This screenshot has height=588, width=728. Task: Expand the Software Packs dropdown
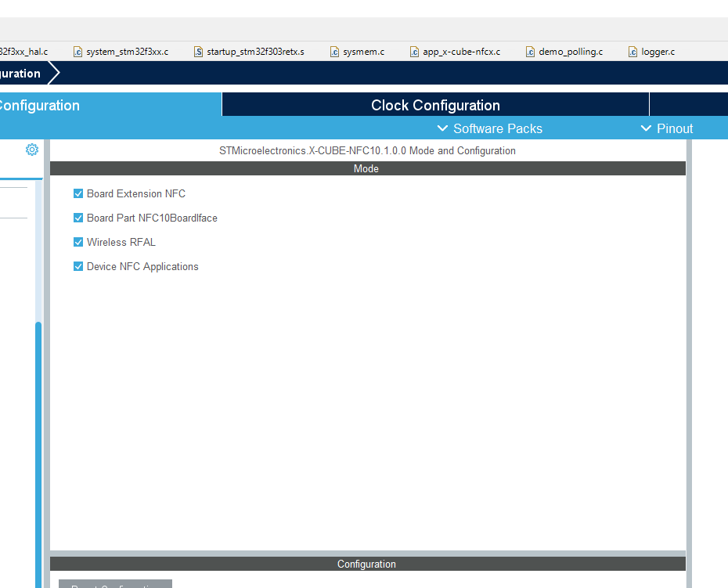point(490,128)
